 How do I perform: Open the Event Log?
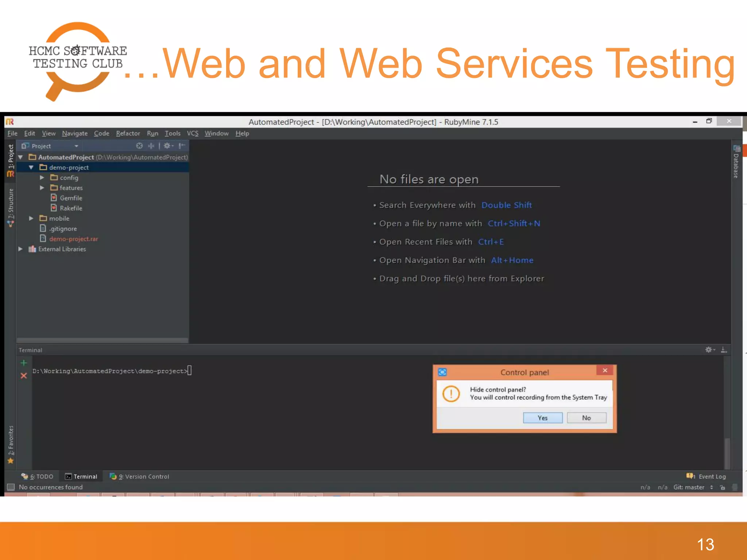pos(706,476)
